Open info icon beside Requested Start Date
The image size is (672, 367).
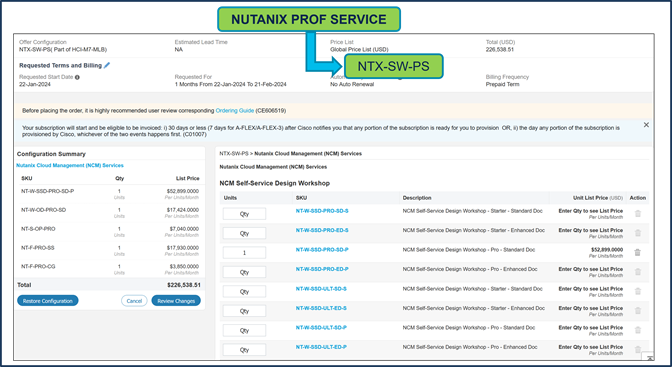[x=77, y=78]
